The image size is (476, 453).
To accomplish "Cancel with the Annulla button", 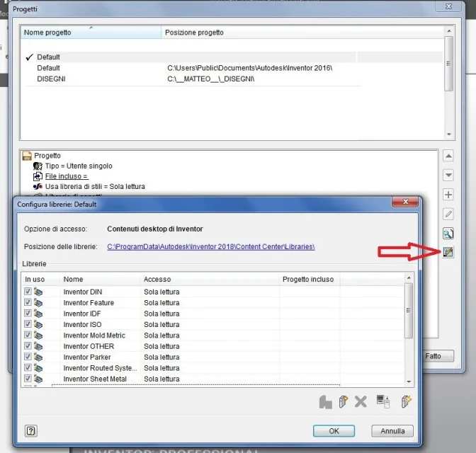I will (x=392, y=431).
